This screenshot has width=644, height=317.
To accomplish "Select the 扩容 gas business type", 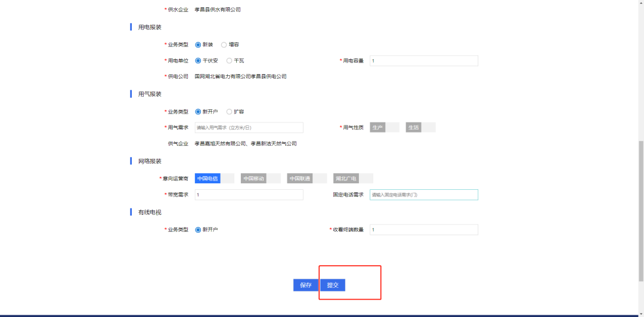I will pyautogui.click(x=229, y=112).
